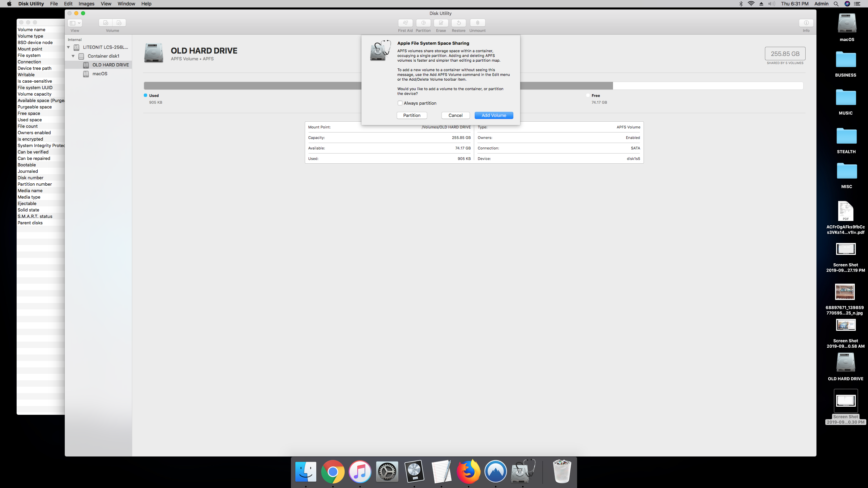This screenshot has width=868, height=488.
Task: Click the Partition button in dialog
Action: click(412, 116)
